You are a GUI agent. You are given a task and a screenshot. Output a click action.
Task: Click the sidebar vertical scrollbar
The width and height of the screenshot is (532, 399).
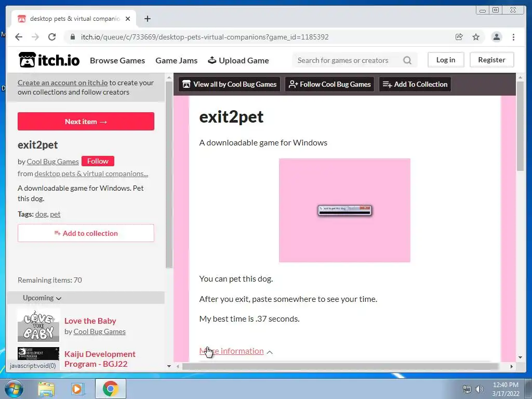click(x=169, y=175)
